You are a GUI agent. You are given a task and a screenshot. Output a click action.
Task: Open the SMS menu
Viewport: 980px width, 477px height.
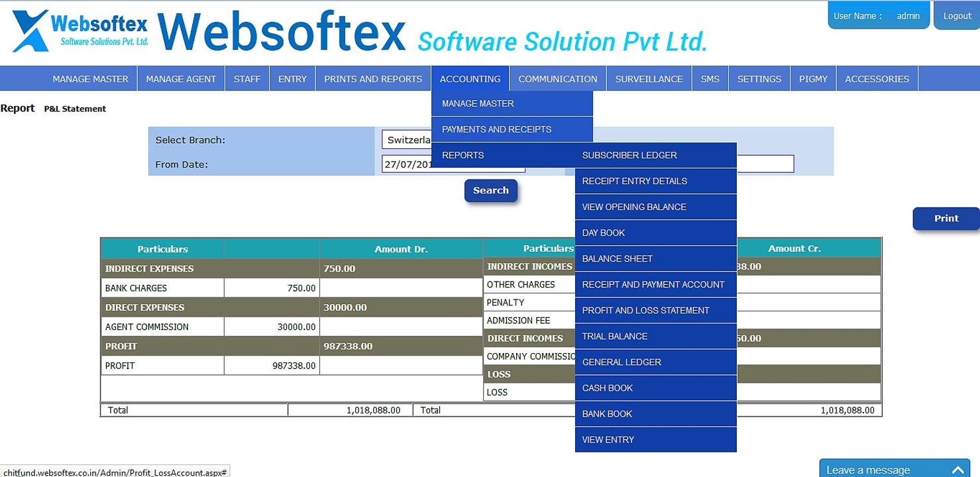710,79
